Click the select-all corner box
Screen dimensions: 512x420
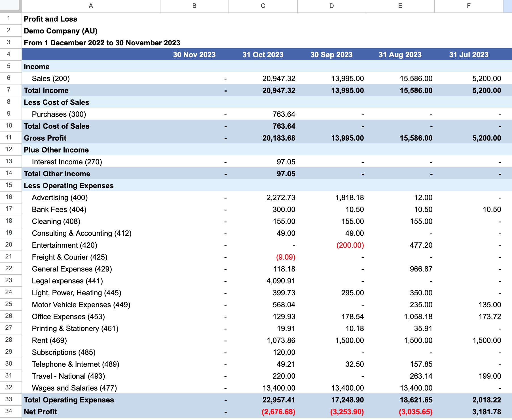pos(11,6)
